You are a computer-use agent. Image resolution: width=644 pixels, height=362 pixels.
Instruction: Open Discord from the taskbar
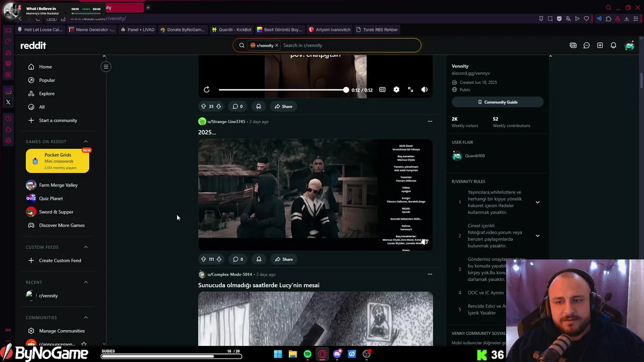click(x=337, y=354)
